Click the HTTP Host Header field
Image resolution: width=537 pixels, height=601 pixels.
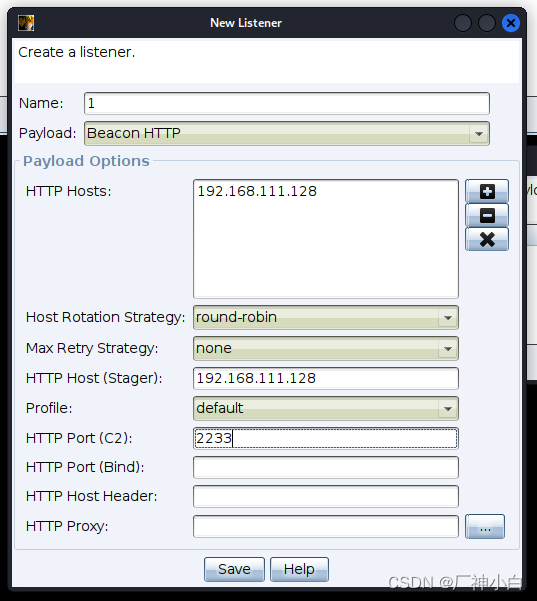pos(326,496)
